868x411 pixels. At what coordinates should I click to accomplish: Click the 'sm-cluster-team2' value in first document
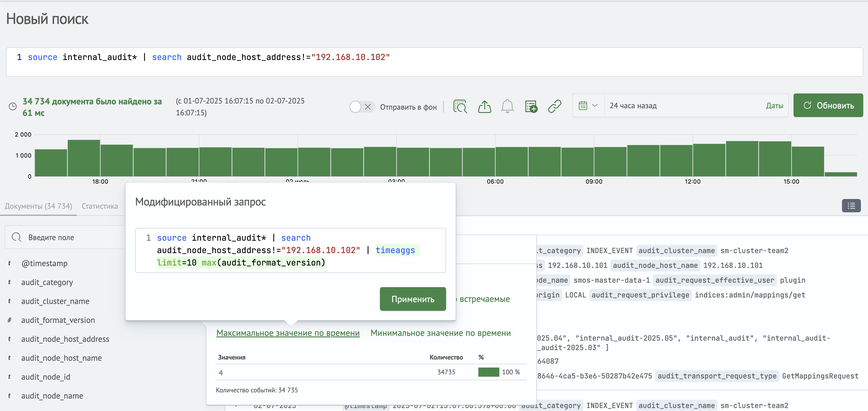tap(754, 250)
